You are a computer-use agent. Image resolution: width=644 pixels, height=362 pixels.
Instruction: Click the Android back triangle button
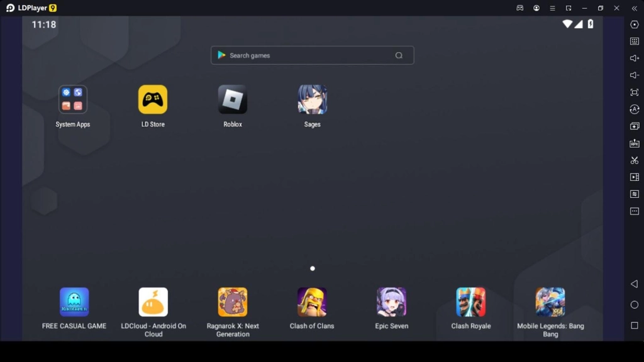coord(634,284)
